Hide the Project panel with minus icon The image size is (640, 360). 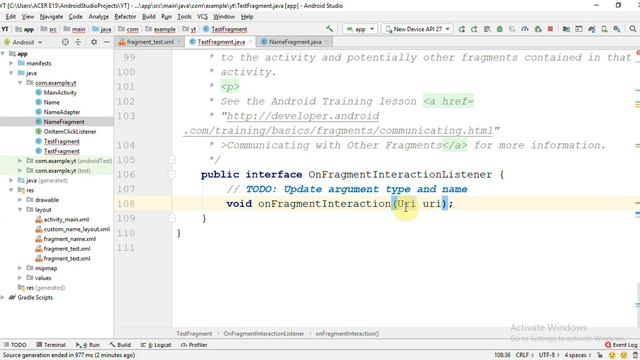[107, 42]
